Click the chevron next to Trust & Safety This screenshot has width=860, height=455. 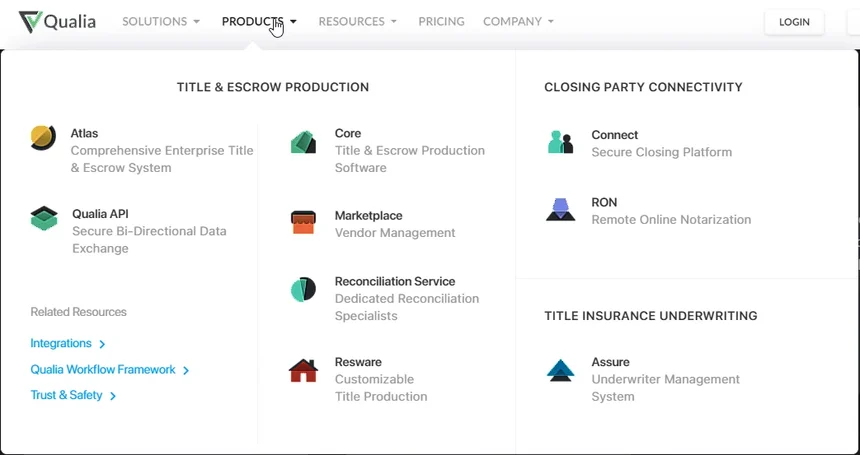pyautogui.click(x=113, y=396)
